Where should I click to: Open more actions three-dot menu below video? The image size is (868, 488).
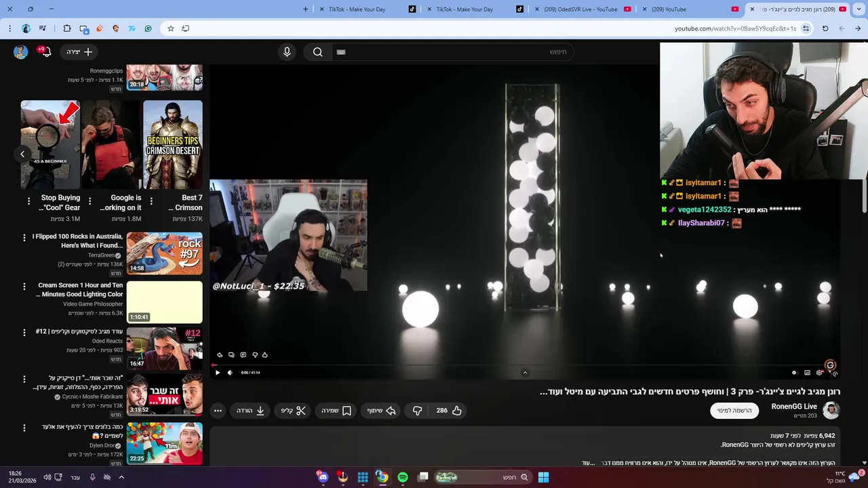(218, 411)
